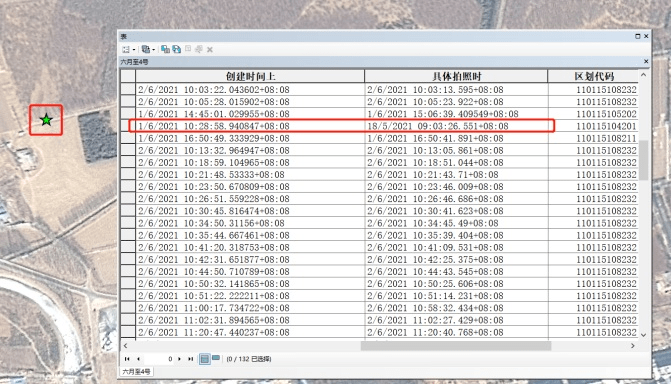Go to previous record in table
The image size is (671, 384).
tap(138, 359)
